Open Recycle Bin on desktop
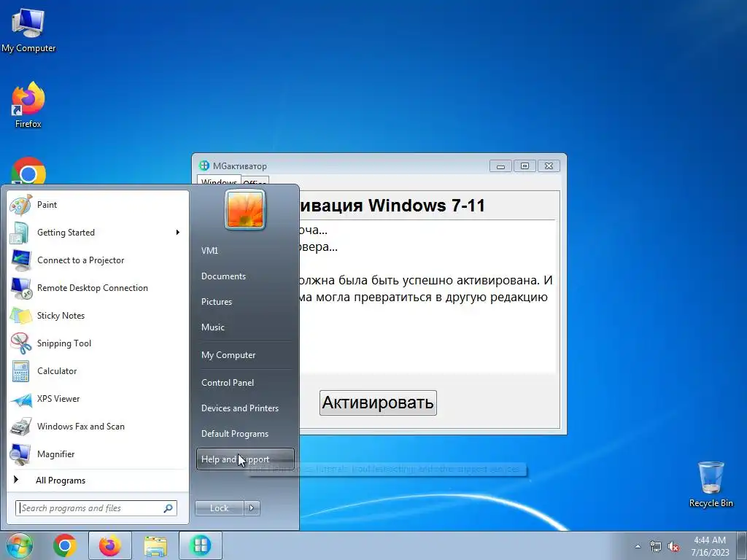The height and width of the screenshot is (560, 747). click(x=711, y=484)
